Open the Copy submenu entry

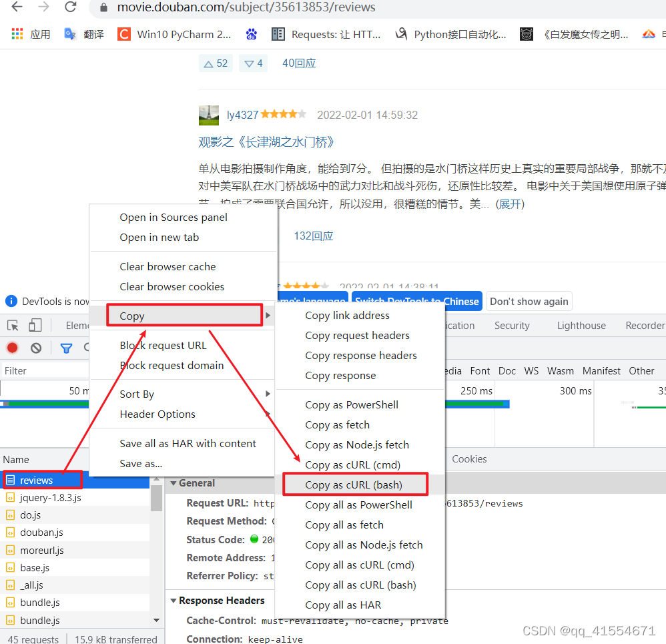(184, 316)
